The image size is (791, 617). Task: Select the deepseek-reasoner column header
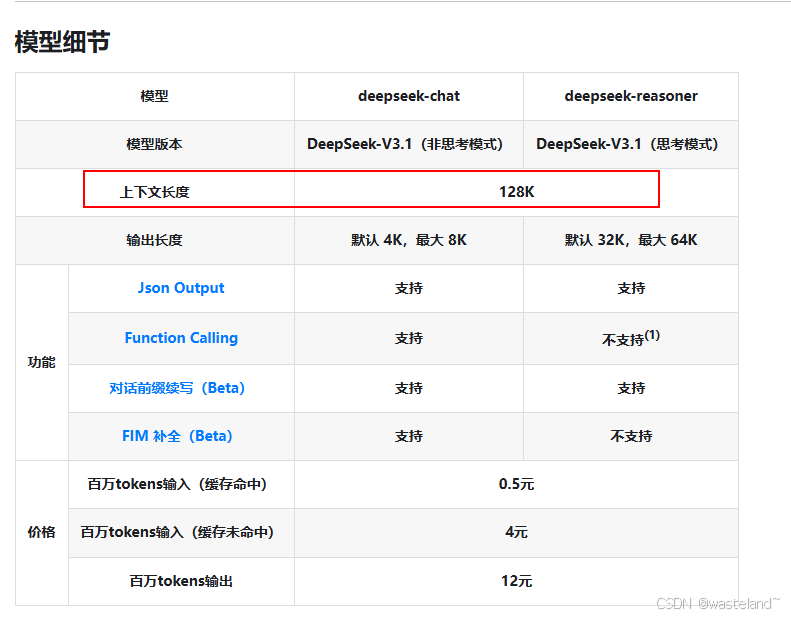click(631, 96)
